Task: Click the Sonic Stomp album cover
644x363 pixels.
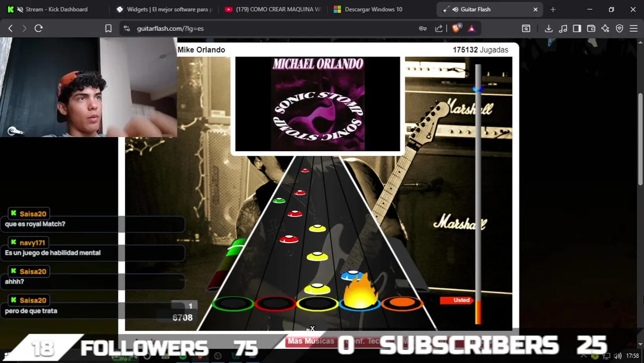Action: [x=317, y=104]
